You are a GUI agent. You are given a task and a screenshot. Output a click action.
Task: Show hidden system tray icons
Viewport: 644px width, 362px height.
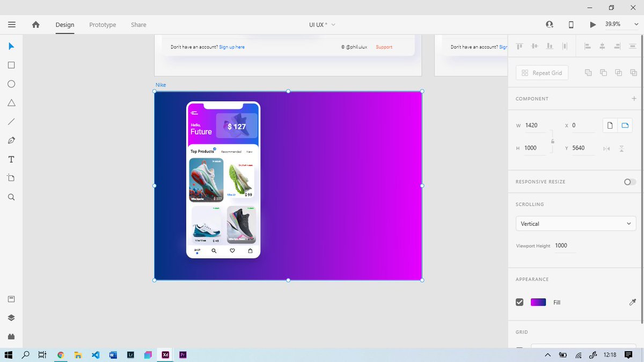tap(547, 355)
